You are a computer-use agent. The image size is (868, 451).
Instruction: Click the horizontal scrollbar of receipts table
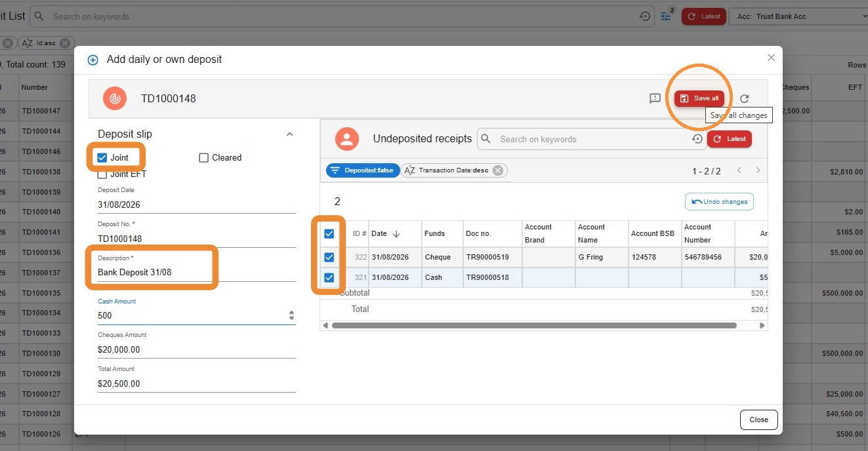tap(534, 325)
